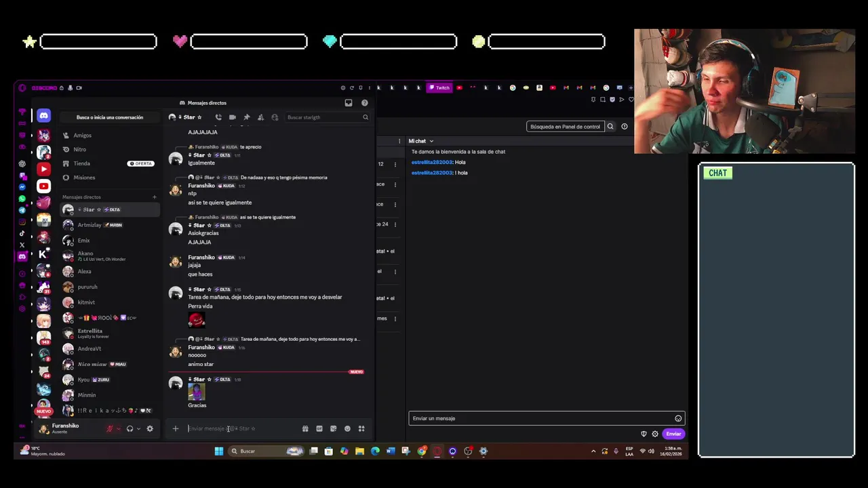Click the Twitch chat shield moderation icon

click(644, 434)
